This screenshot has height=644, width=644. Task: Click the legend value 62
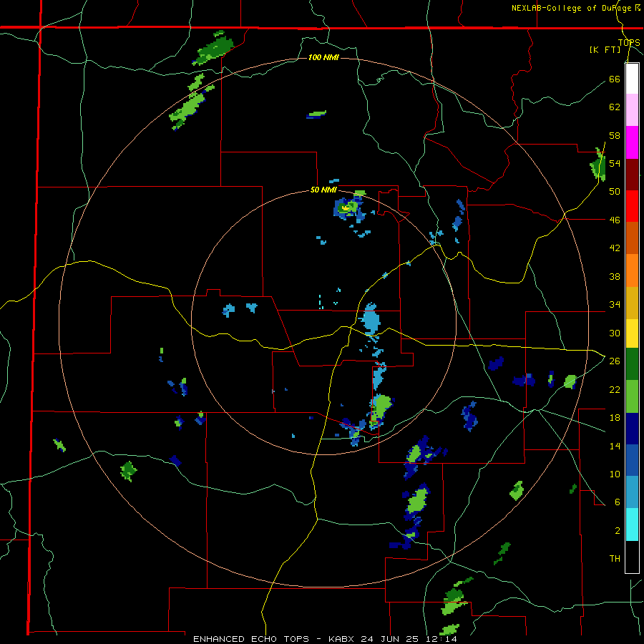tap(615, 107)
